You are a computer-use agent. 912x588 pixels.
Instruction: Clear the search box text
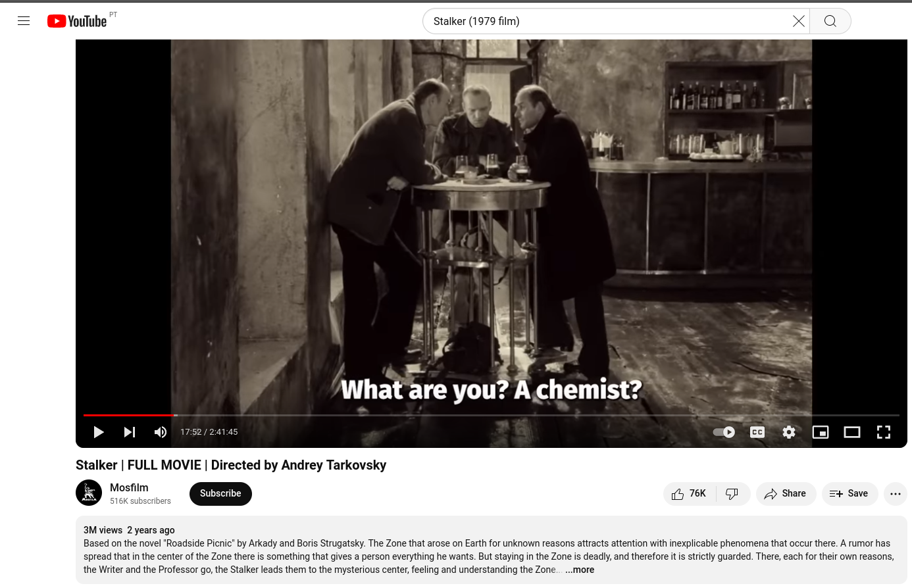798,21
